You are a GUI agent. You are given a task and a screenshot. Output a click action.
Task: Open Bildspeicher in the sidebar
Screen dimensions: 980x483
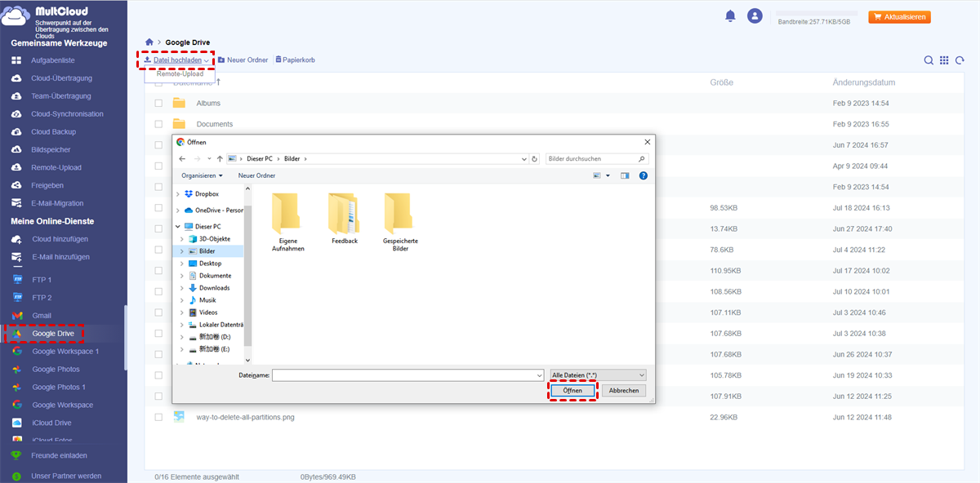(x=51, y=150)
